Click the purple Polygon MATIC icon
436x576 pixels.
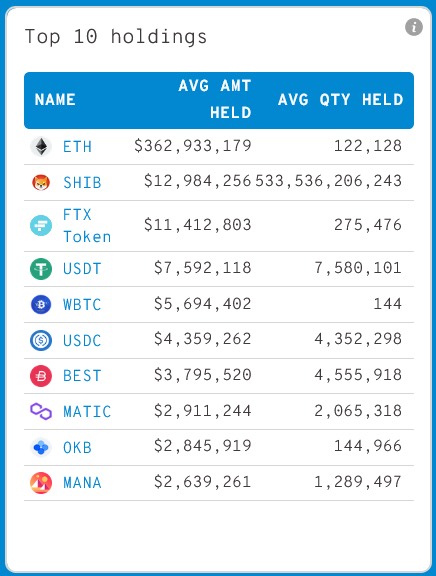tap(41, 411)
